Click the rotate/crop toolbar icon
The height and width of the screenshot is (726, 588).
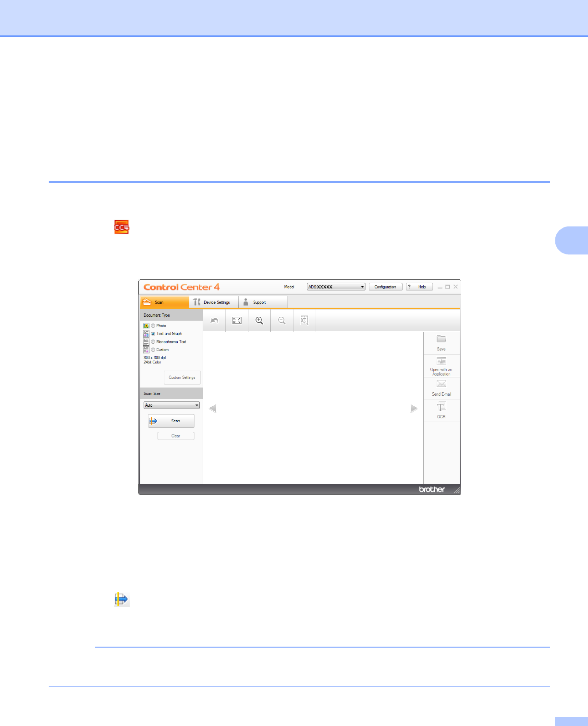(305, 320)
